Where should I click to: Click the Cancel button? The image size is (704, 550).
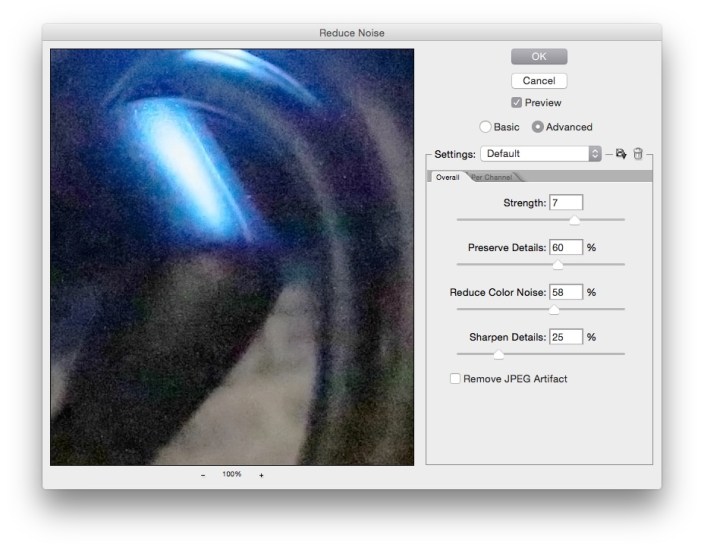click(539, 80)
